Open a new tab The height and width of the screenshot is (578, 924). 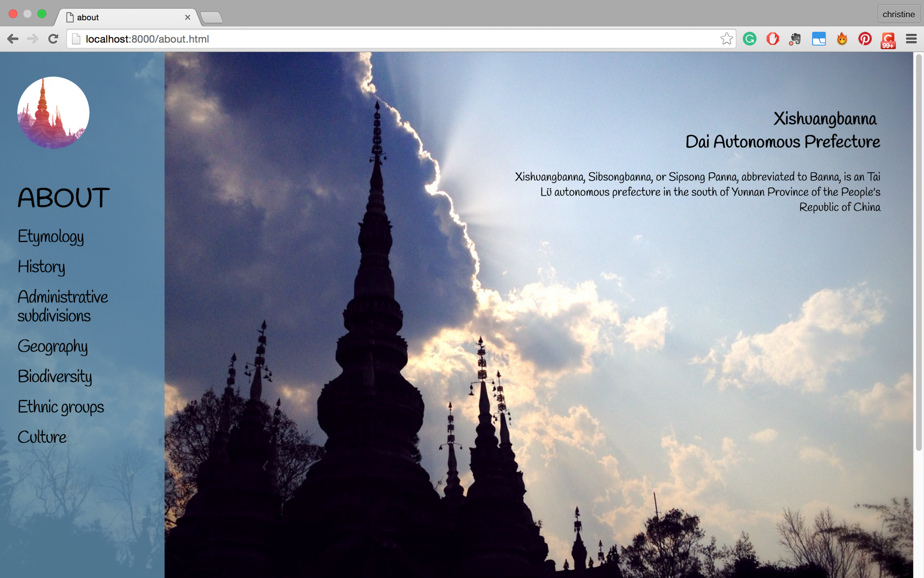pyautogui.click(x=212, y=18)
